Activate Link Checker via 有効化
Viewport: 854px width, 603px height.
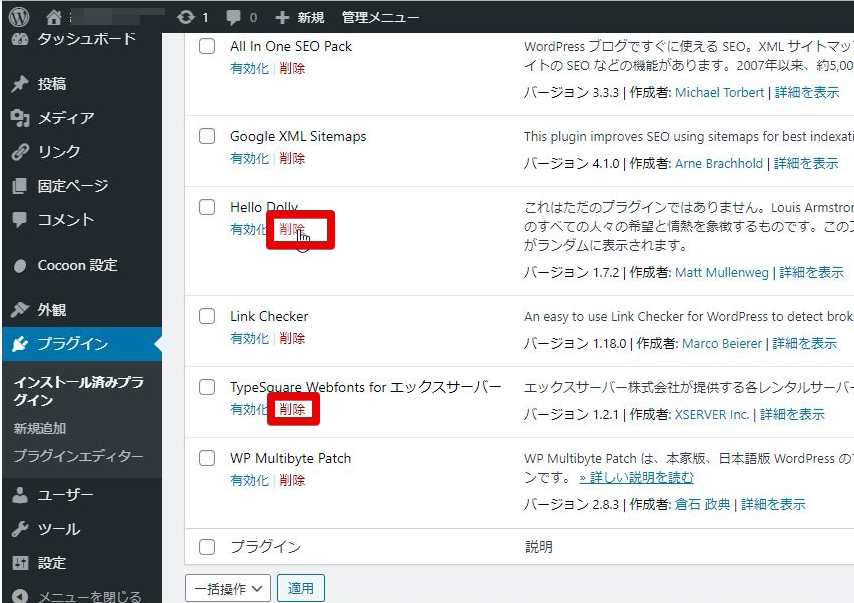click(x=249, y=338)
